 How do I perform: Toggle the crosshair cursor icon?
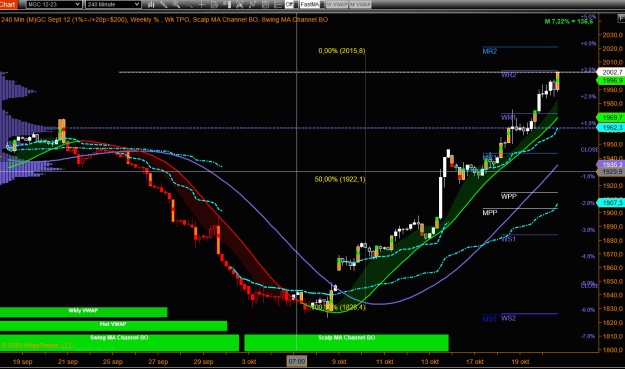[x=201, y=4]
